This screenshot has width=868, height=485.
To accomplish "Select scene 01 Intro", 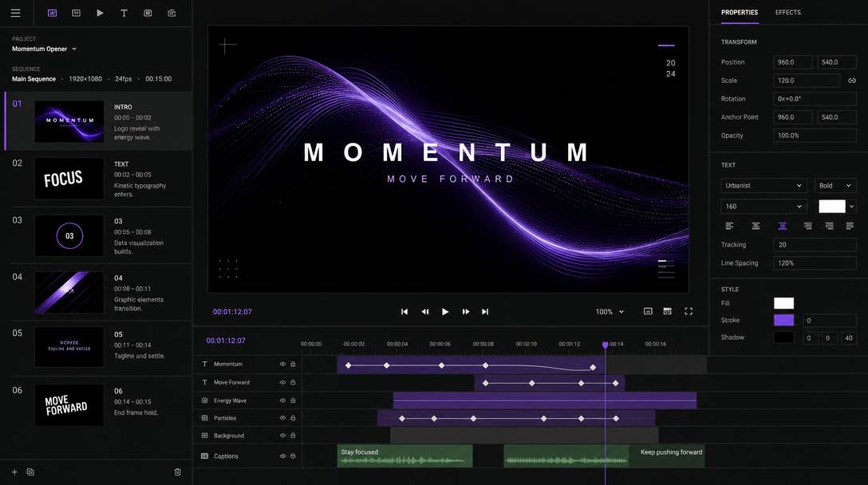I will (x=99, y=121).
